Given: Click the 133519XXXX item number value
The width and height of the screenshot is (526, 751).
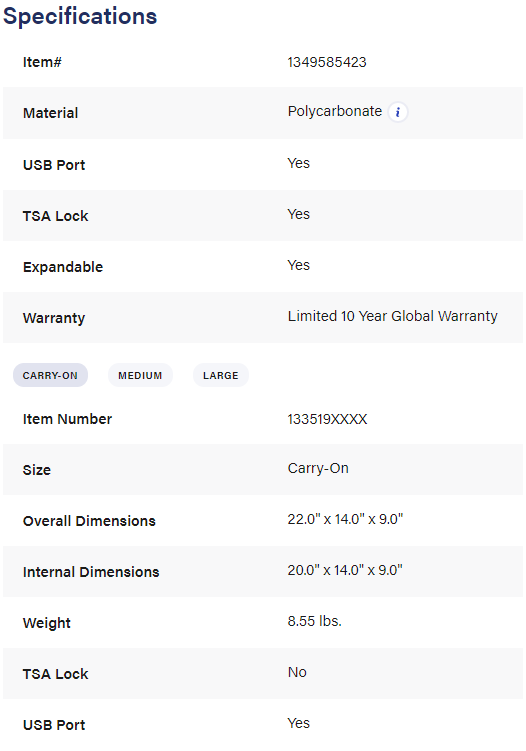Looking at the screenshot, I should coord(327,419).
